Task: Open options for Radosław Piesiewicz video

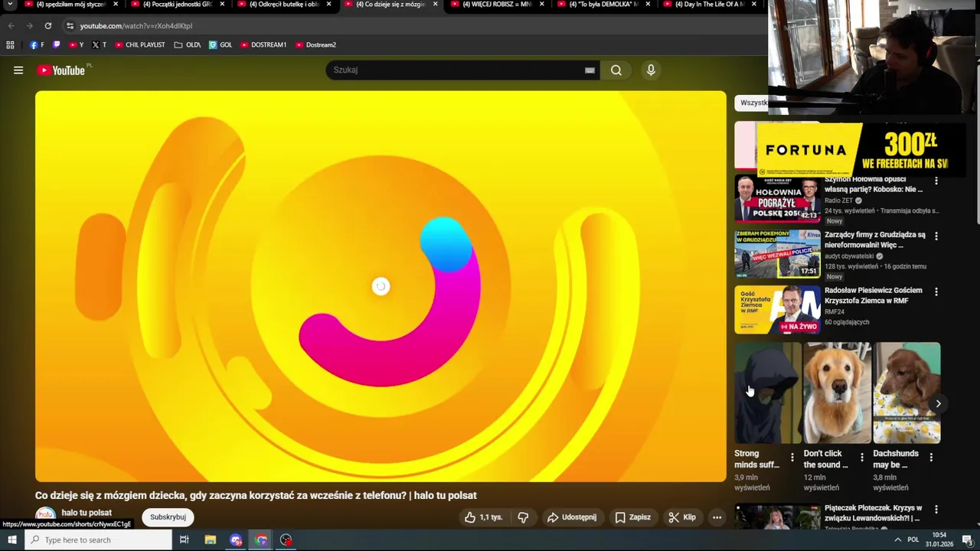Action: click(936, 292)
